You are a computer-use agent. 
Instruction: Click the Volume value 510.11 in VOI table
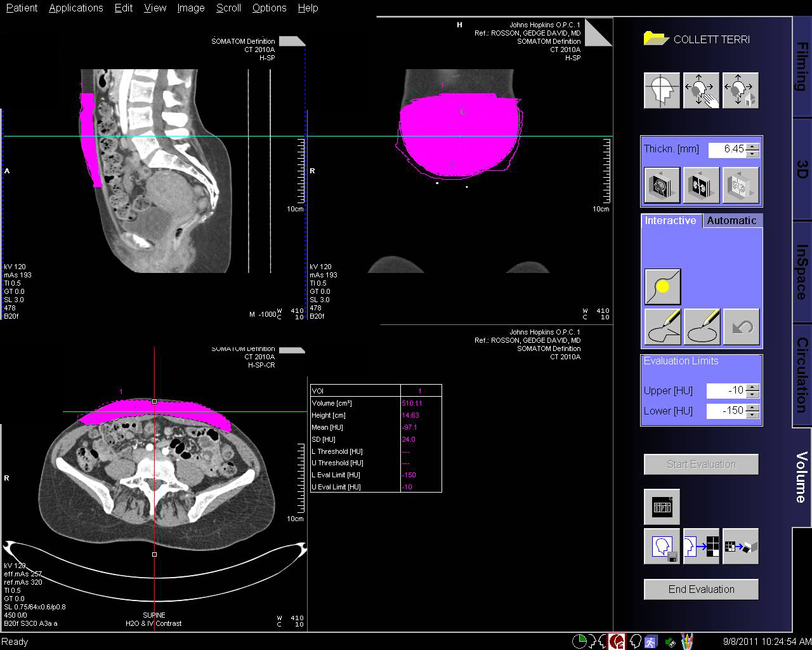point(412,403)
